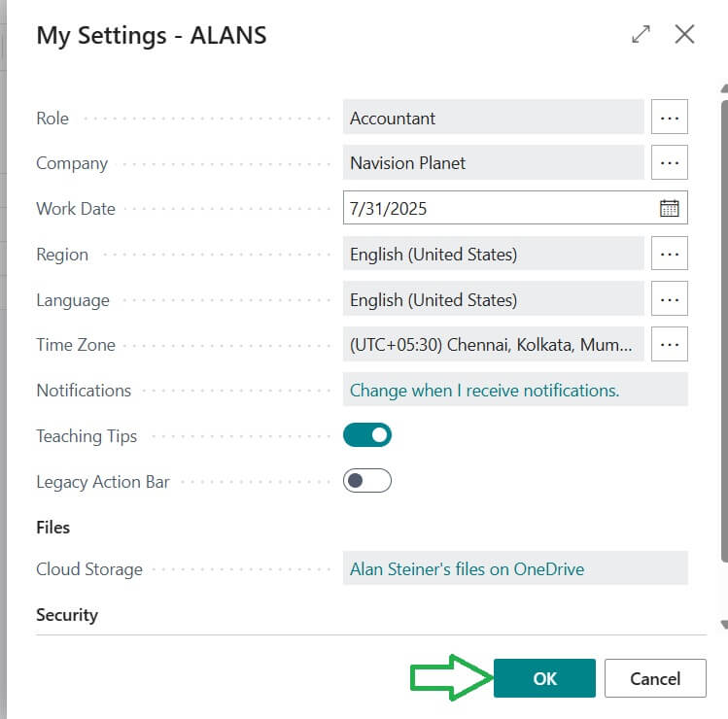Confirm settings with the OK button
This screenshot has height=719, width=728.
tap(544, 678)
